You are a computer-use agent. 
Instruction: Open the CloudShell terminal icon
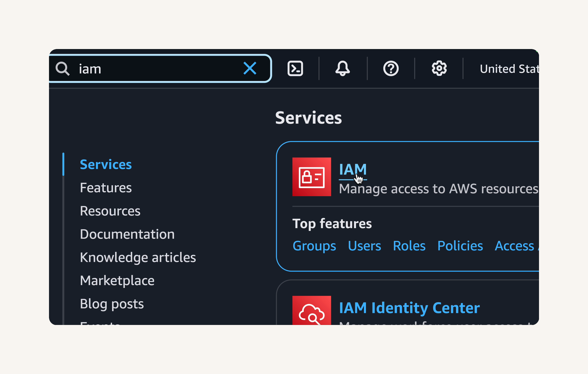[295, 68]
